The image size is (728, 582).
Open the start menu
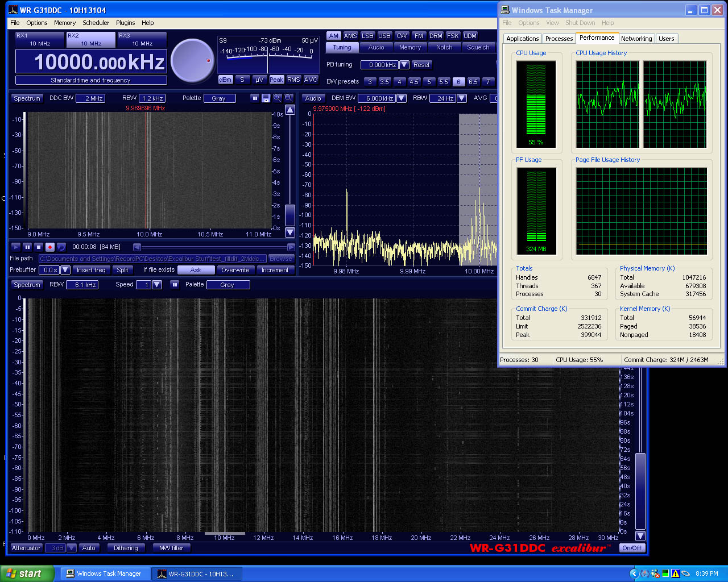tap(27, 573)
